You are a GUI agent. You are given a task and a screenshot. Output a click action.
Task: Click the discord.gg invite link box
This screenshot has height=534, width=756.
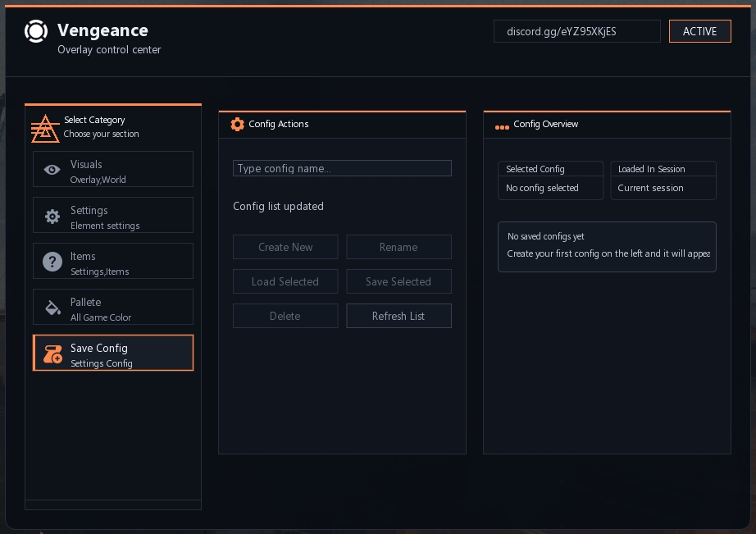(576, 31)
